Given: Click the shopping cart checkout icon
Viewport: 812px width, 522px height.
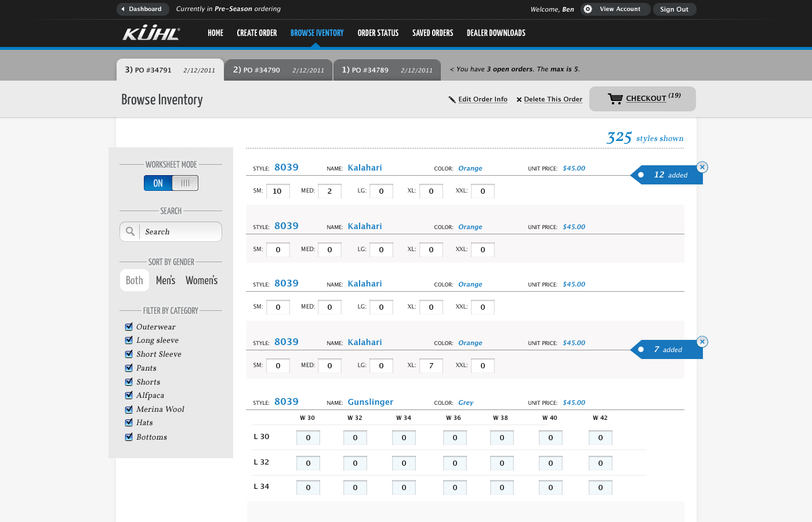Looking at the screenshot, I should pyautogui.click(x=615, y=99).
